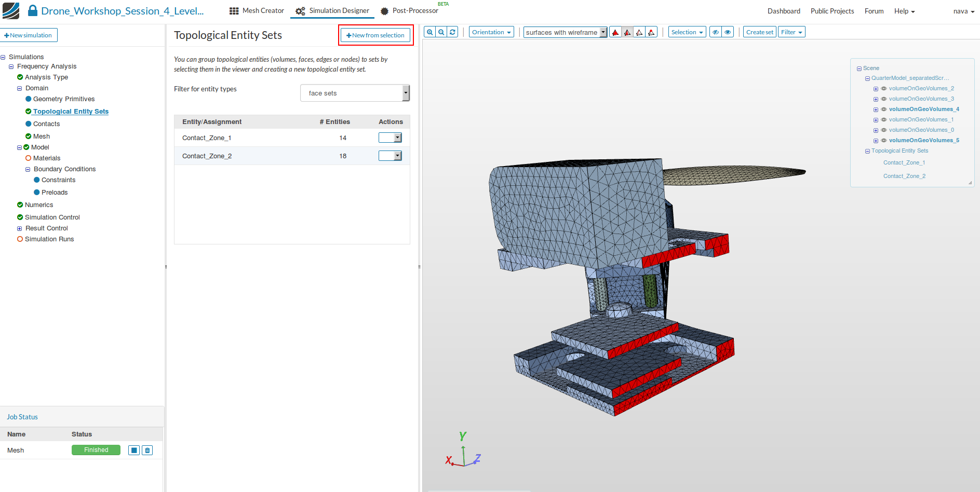
Task: Zoom out the 3D viewer
Action: coord(441,32)
